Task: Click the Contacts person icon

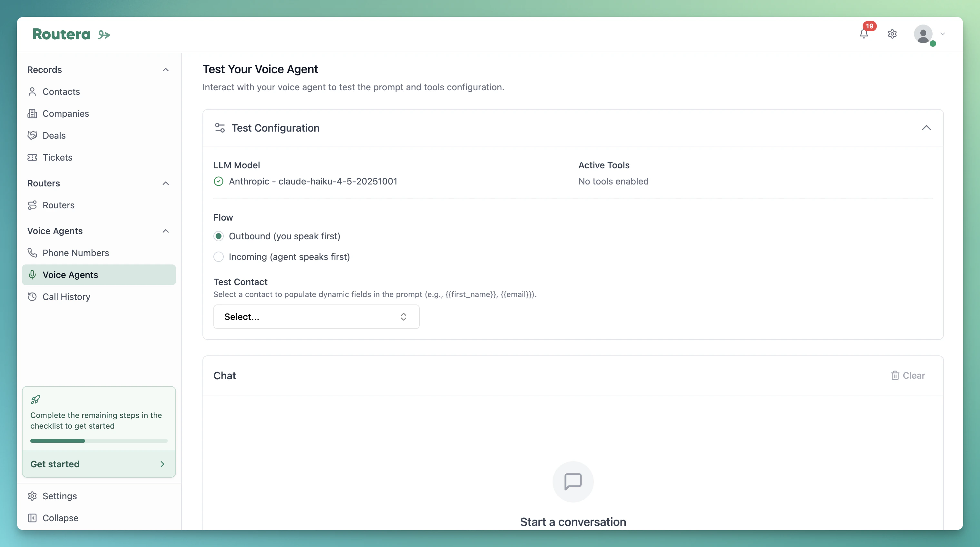Action: [x=32, y=92]
